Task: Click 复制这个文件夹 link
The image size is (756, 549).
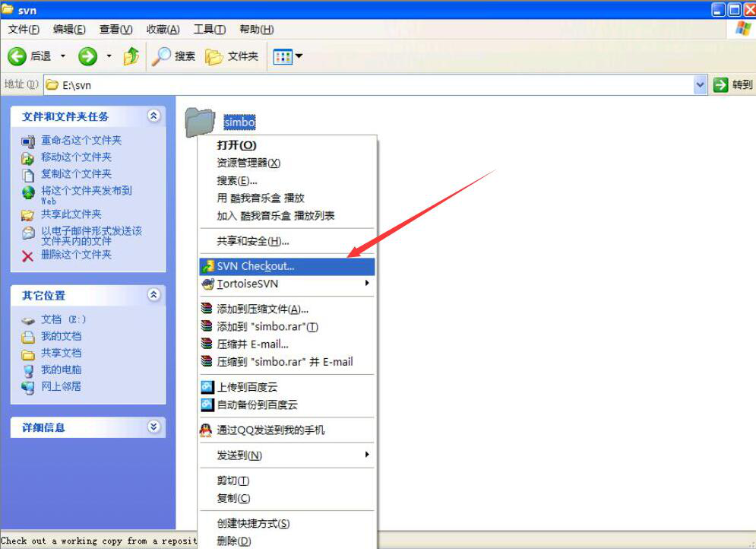Action: 76,173
